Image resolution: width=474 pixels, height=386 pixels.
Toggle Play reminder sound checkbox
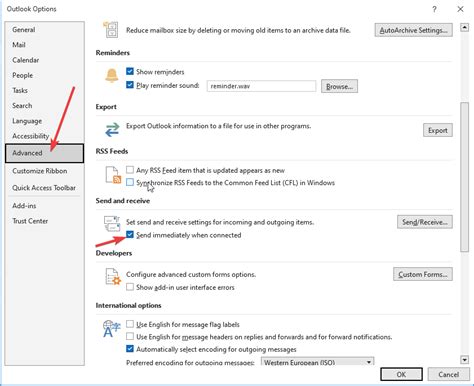(130, 85)
